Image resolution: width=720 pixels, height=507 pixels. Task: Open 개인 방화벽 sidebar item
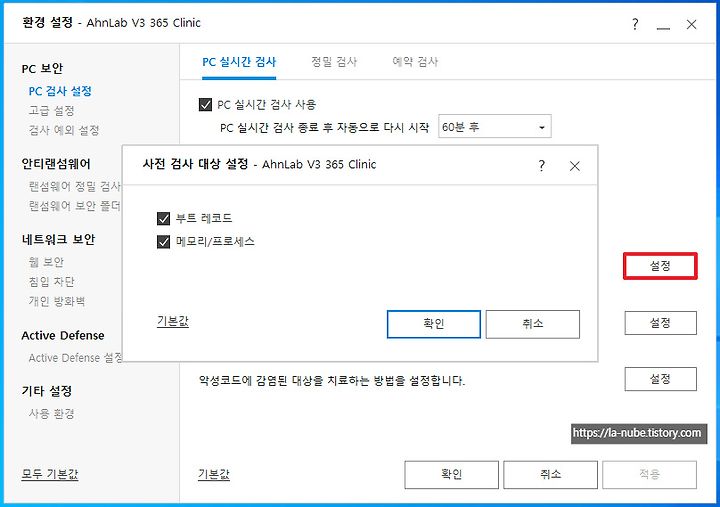pos(57,301)
